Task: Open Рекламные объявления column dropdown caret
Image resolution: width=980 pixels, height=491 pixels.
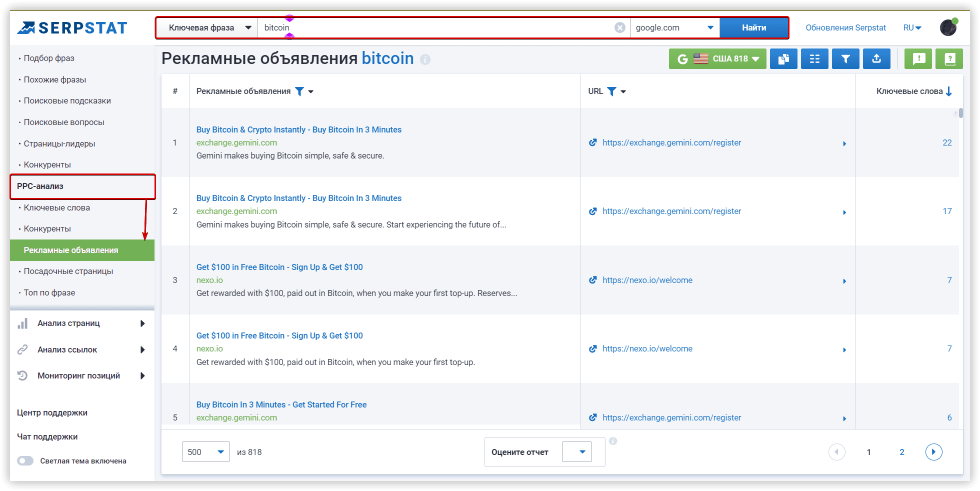Action: 311,92
